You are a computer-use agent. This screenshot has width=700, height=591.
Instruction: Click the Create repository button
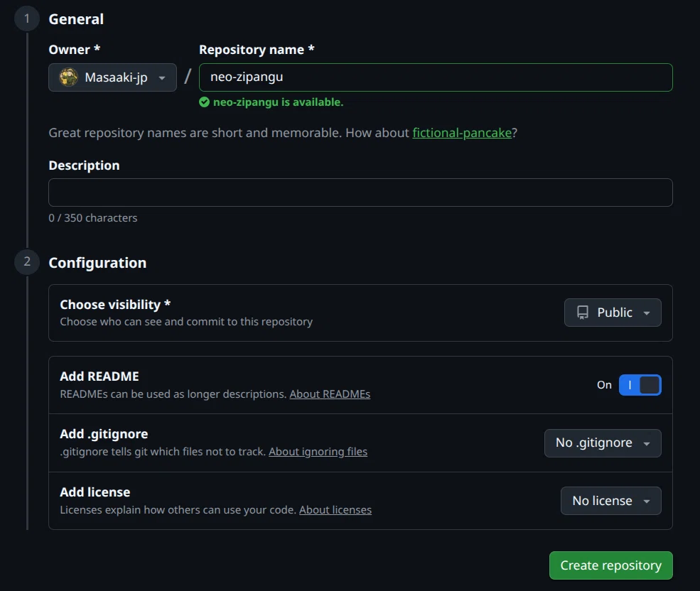tap(610, 565)
